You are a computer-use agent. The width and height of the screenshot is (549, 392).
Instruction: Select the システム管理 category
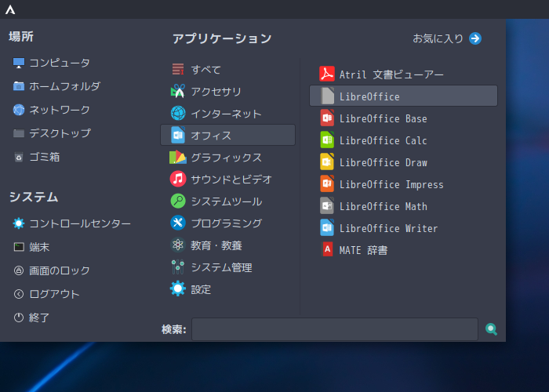tap(228, 267)
